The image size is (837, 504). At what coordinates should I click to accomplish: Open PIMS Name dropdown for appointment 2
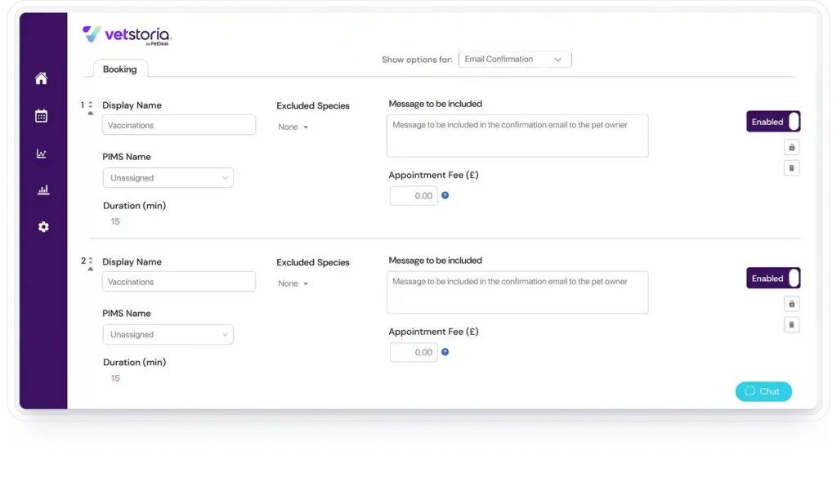(168, 334)
